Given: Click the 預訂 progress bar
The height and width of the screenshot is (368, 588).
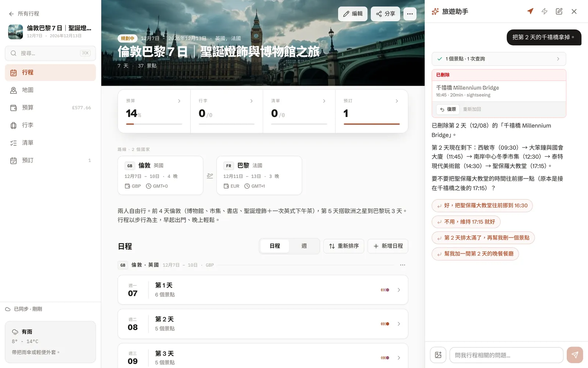Looking at the screenshot, I should [x=372, y=124].
